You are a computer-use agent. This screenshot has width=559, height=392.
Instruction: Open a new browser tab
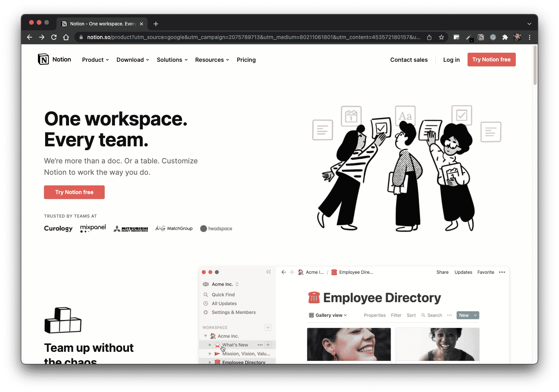pos(156,24)
